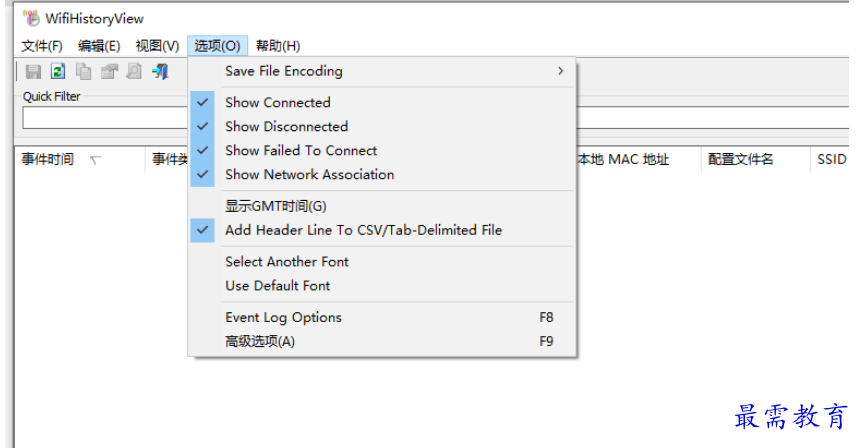Click the Copy selected items icon

pyautogui.click(x=84, y=71)
